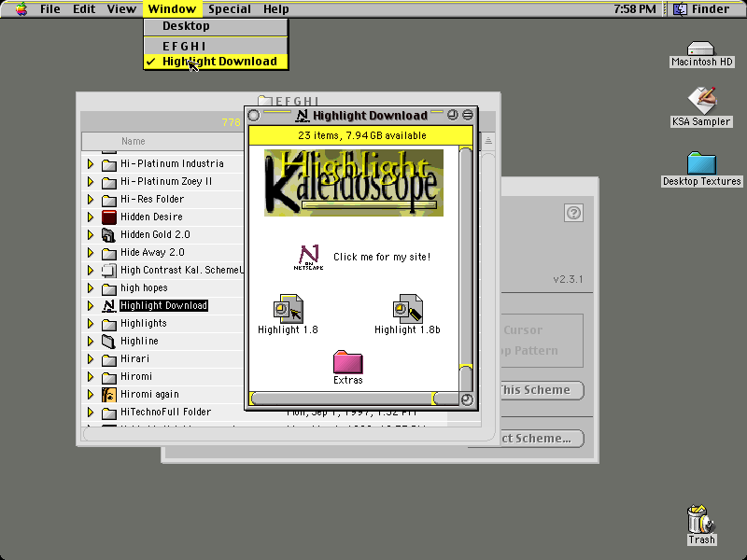
Task: Click the Highlight Kaleidoscope banner image
Action: pyautogui.click(x=354, y=183)
